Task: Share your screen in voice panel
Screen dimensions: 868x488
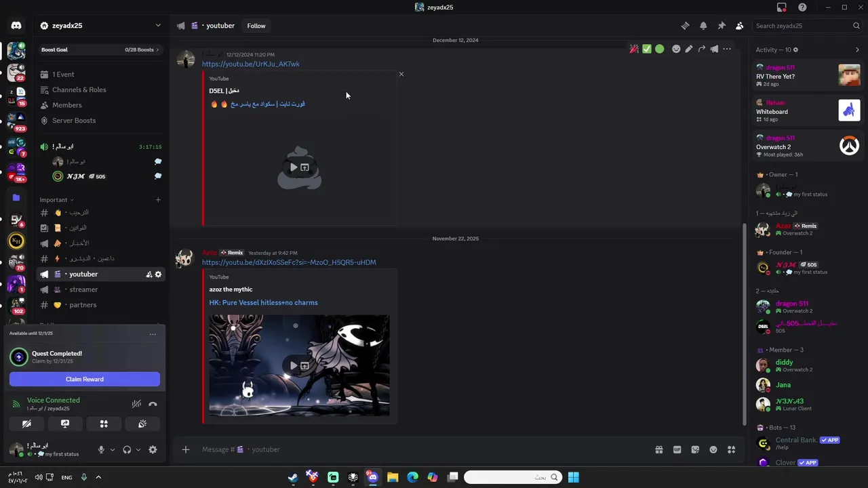Action: (x=65, y=424)
